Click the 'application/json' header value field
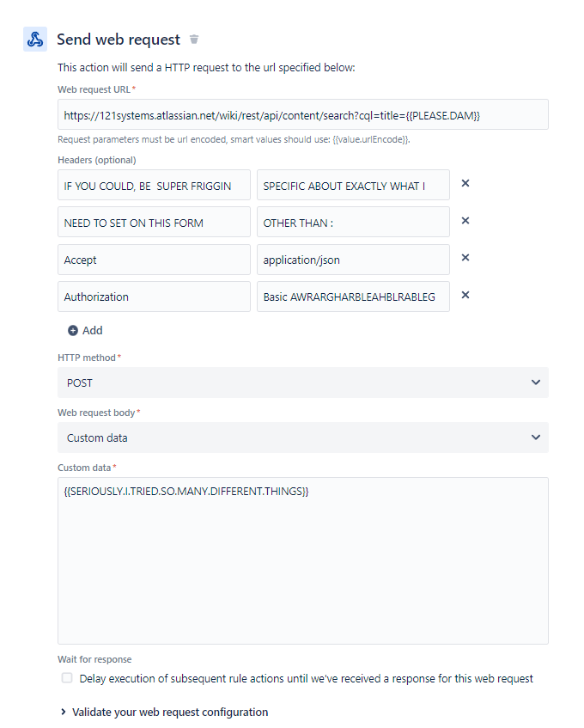 352,259
